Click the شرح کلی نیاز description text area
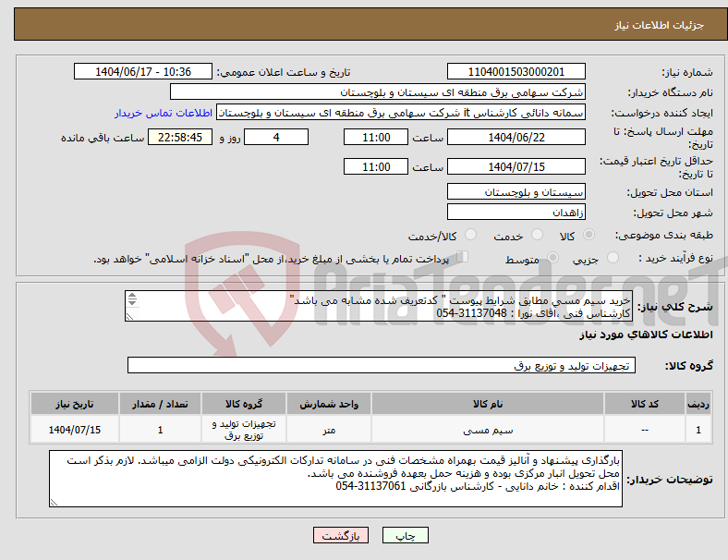 click(379, 306)
